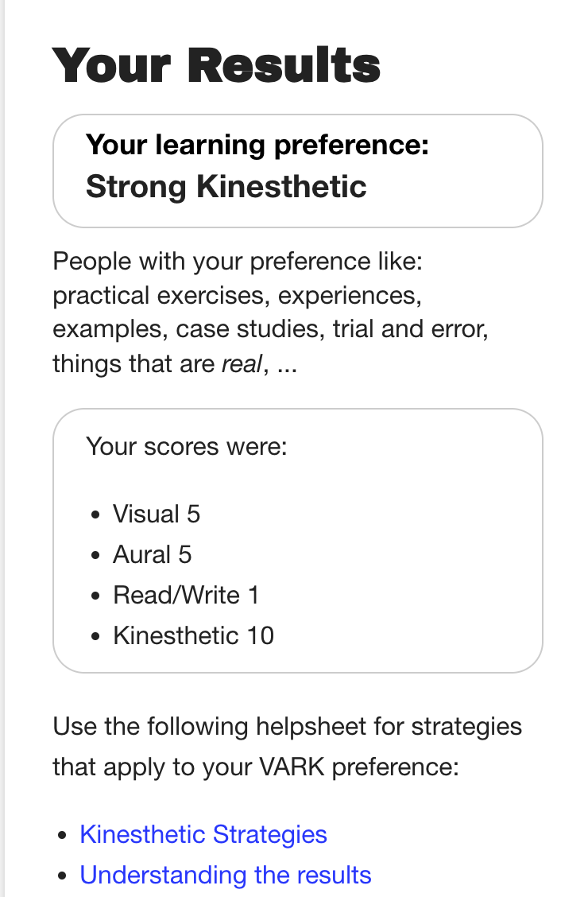Click the Use the following helpsheet sentence

[287, 727]
